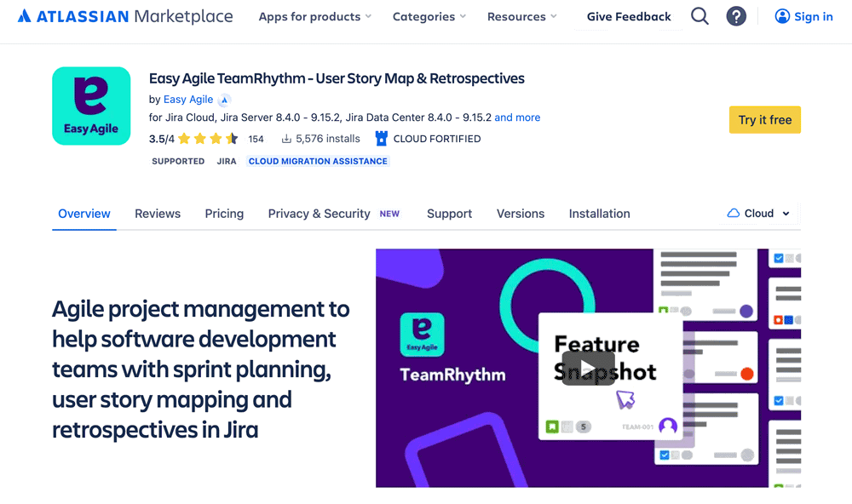Image resolution: width=852 pixels, height=504 pixels.
Task: Click the help question mark icon
Action: pyautogui.click(x=736, y=16)
